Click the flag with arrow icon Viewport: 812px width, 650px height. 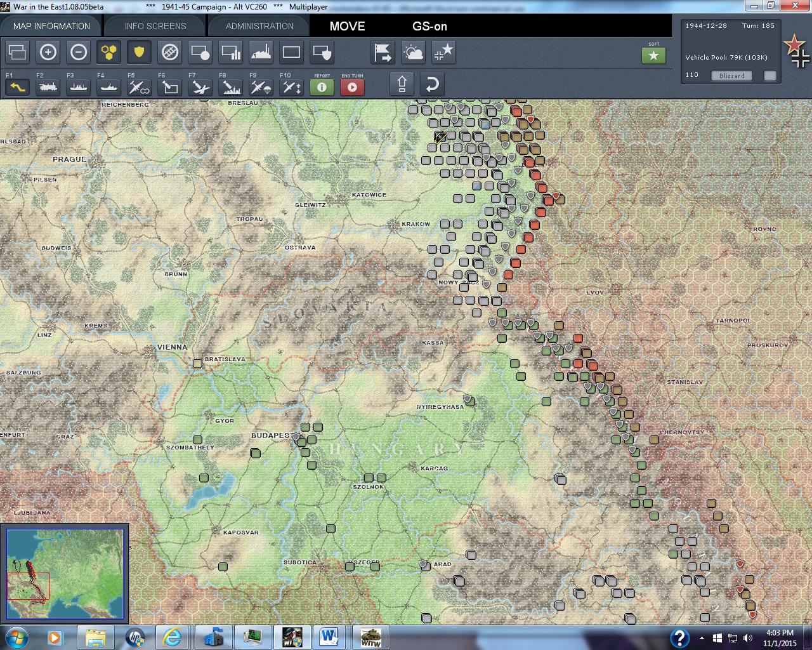[383, 52]
